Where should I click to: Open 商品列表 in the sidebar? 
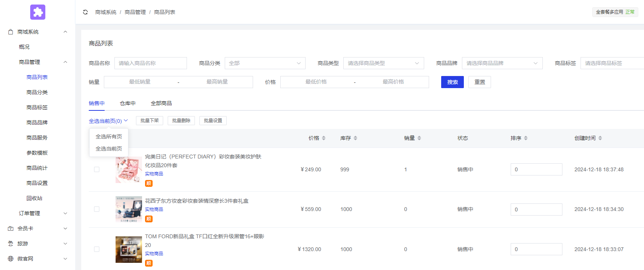point(37,77)
